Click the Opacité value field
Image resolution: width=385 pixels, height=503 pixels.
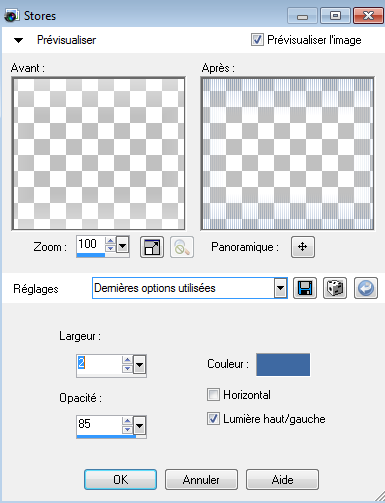click(x=99, y=424)
